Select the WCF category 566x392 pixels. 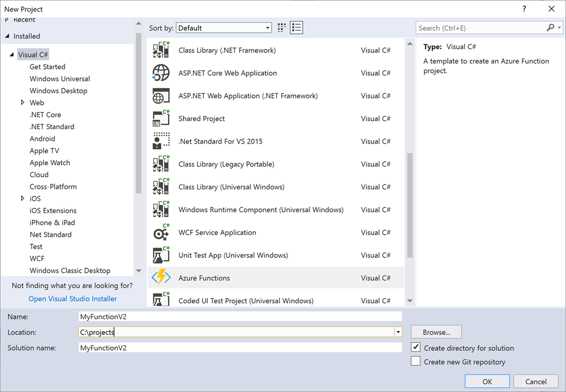click(37, 258)
